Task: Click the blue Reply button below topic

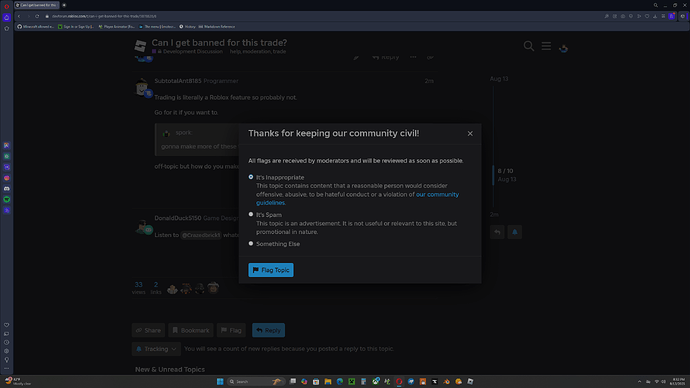Action: tap(268, 330)
